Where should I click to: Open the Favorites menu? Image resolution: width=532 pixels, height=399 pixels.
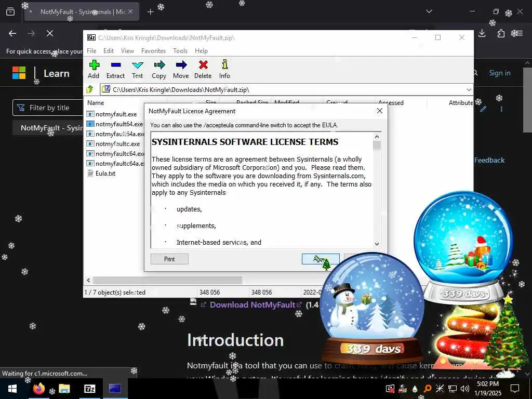[x=153, y=51]
